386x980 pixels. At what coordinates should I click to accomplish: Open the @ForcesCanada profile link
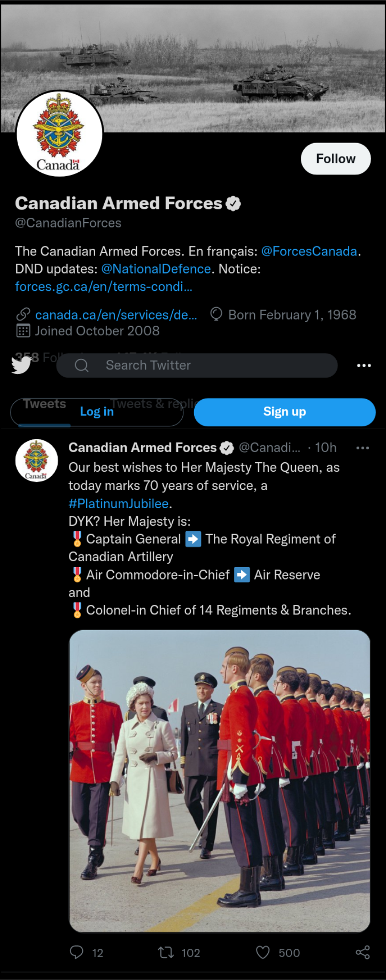click(x=309, y=251)
